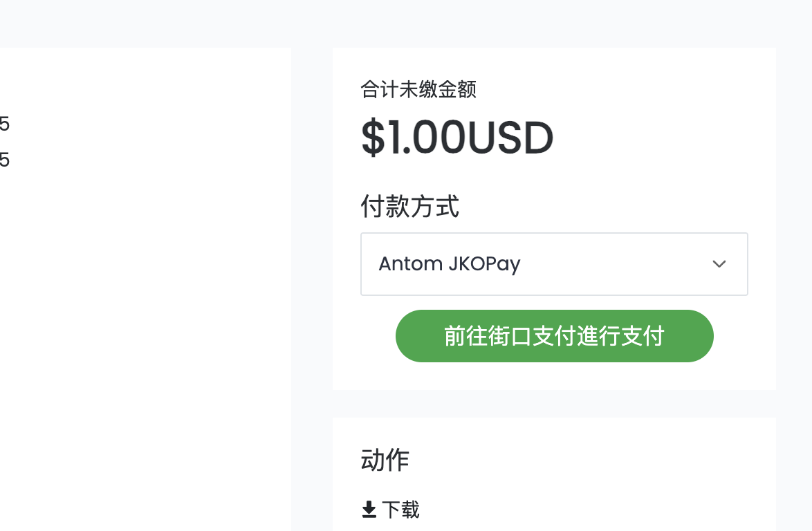Click the chevron in the payment method box
This screenshot has width=812, height=531.
click(x=719, y=264)
